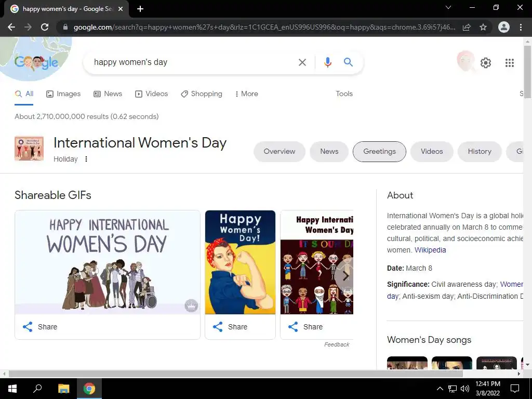Open the network status tray icon
Viewport: 532px width, 399px height.
coord(453,389)
